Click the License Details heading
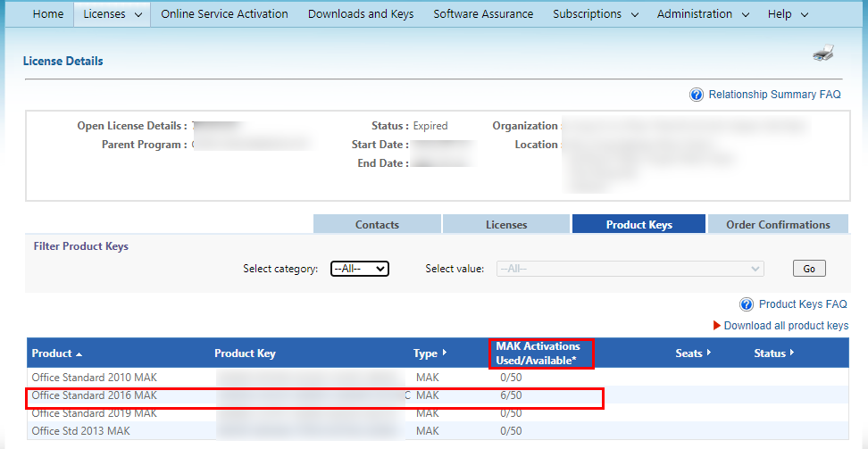This screenshot has height=449, width=868. click(x=63, y=61)
